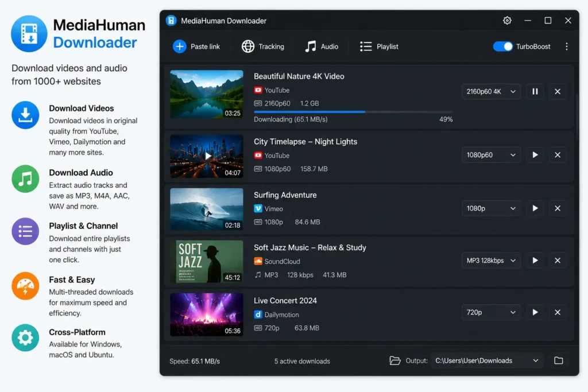588x392 pixels.
Task: Click the 158.7 MB file size text
Action: [x=314, y=169]
